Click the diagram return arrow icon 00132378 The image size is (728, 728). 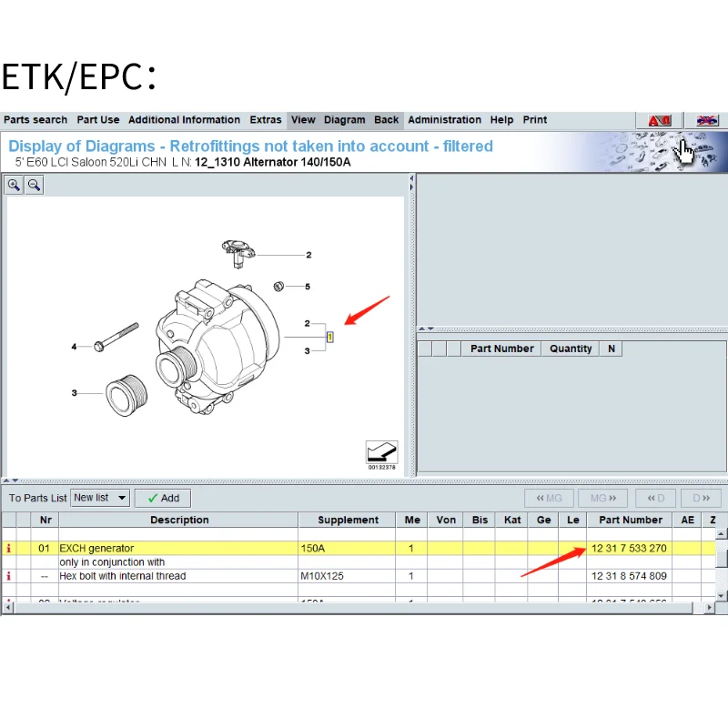(381, 452)
